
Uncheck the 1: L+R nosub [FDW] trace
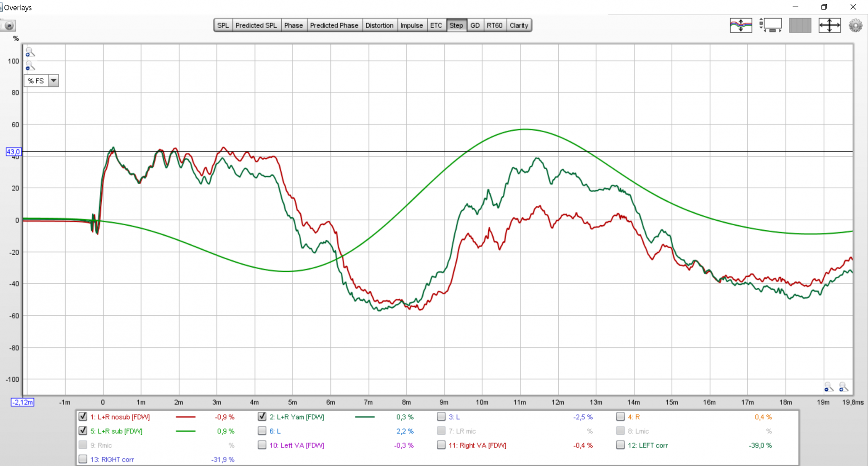(83, 417)
